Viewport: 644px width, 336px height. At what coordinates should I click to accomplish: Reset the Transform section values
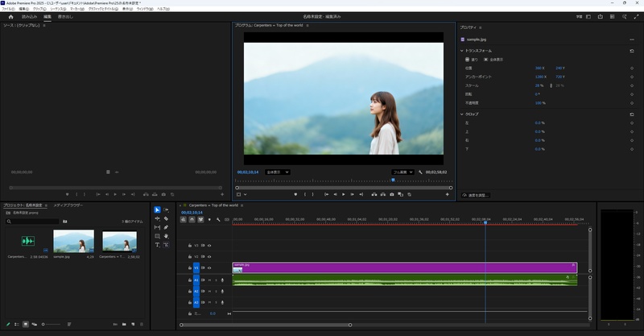[x=632, y=51]
